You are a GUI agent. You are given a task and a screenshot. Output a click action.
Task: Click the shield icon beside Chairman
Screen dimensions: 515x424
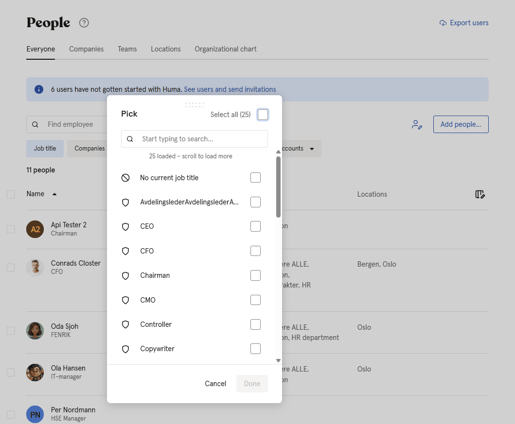tap(125, 276)
